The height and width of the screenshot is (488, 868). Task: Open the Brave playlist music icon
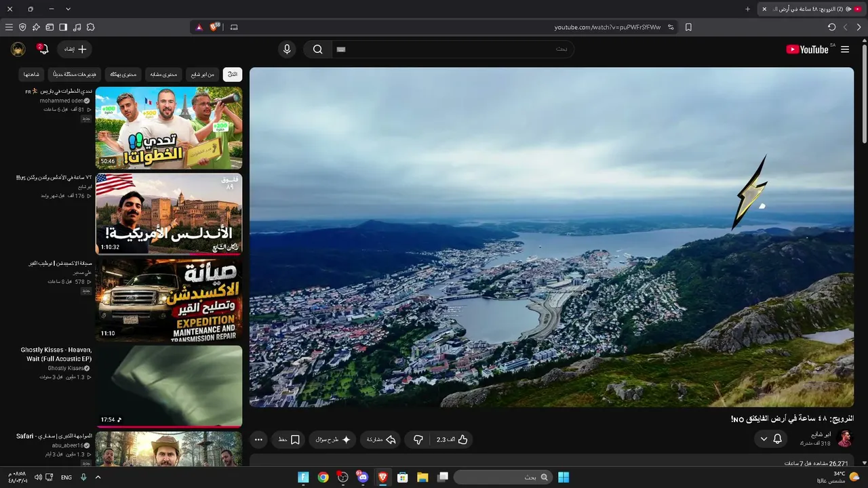[x=77, y=27]
